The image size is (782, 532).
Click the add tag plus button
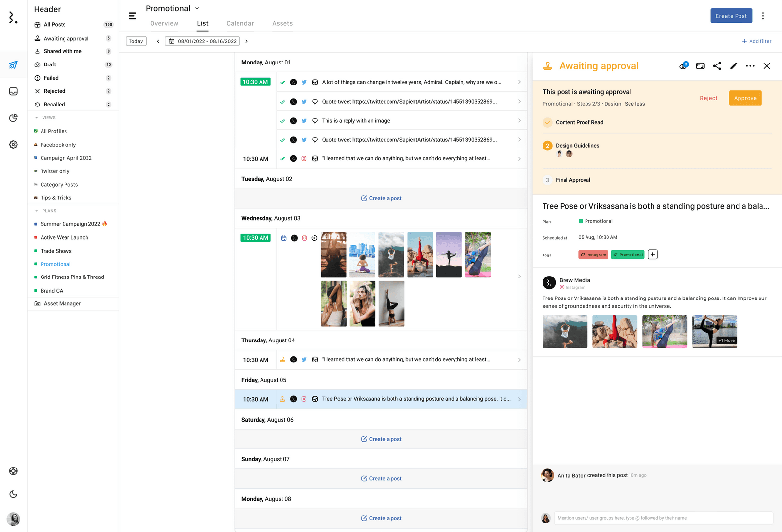coord(652,255)
